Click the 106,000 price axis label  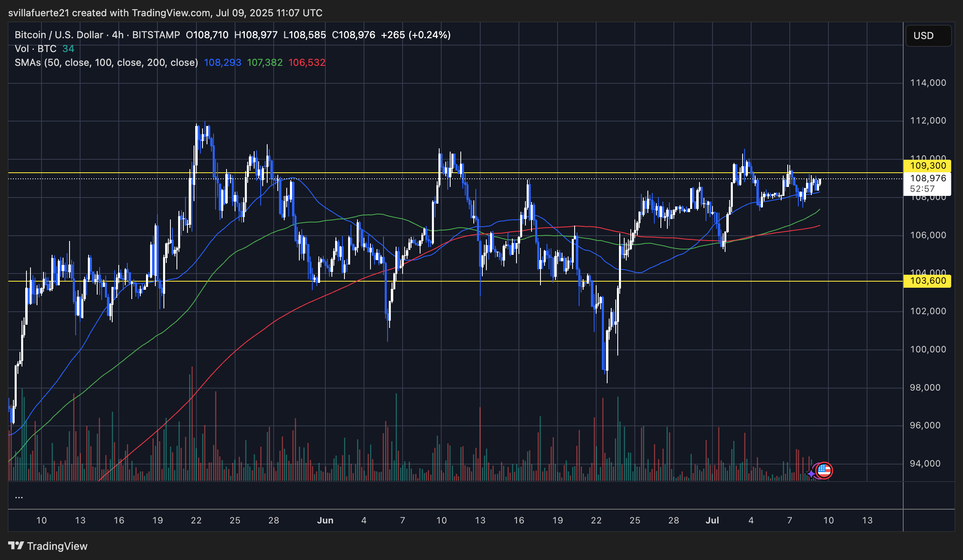928,235
